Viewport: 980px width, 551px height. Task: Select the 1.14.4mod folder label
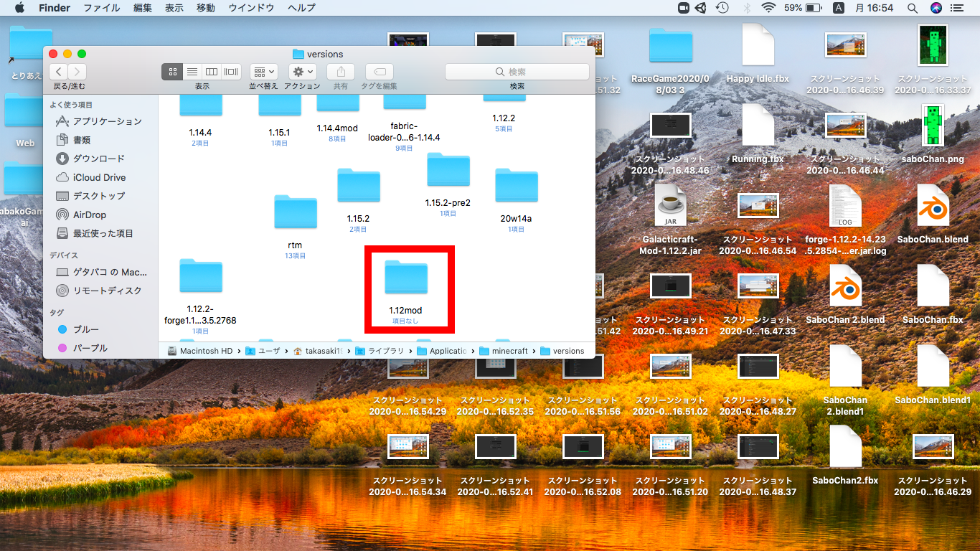point(337,128)
